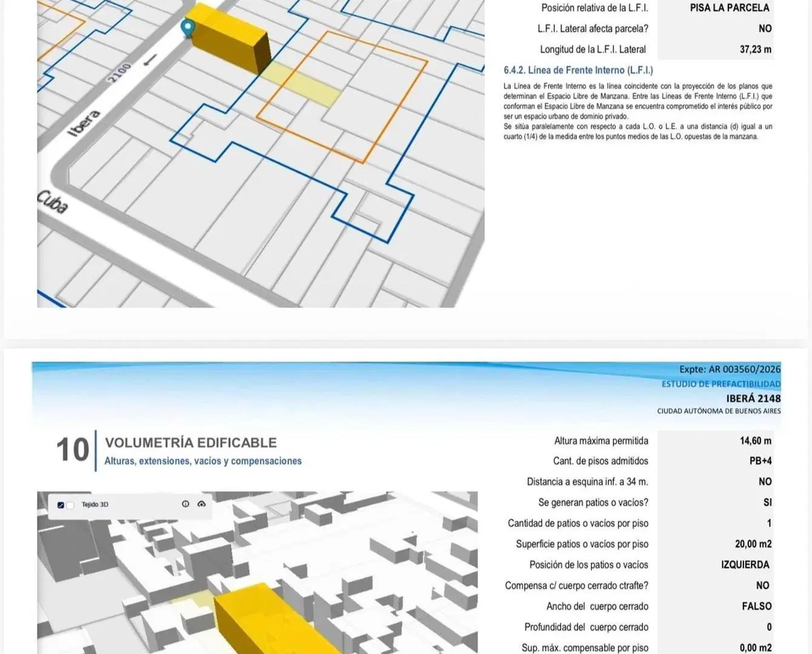Click heading '6.4.2. Línea de Frente Interno (L.F.I.)'

[x=578, y=70]
